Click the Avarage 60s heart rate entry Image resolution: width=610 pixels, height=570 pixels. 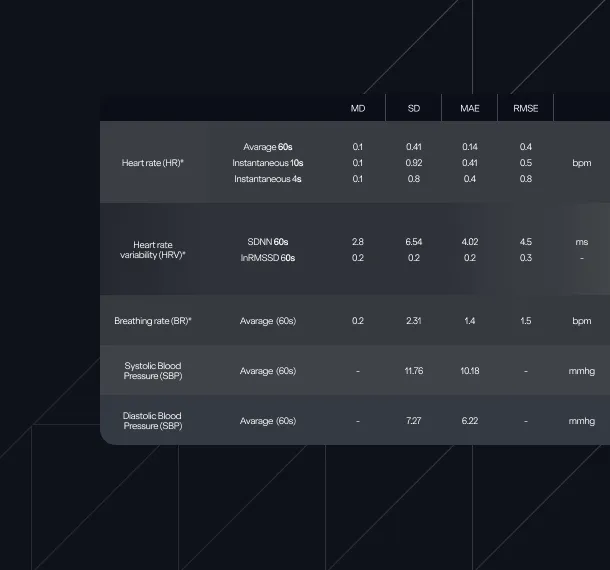tap(268, 147)
